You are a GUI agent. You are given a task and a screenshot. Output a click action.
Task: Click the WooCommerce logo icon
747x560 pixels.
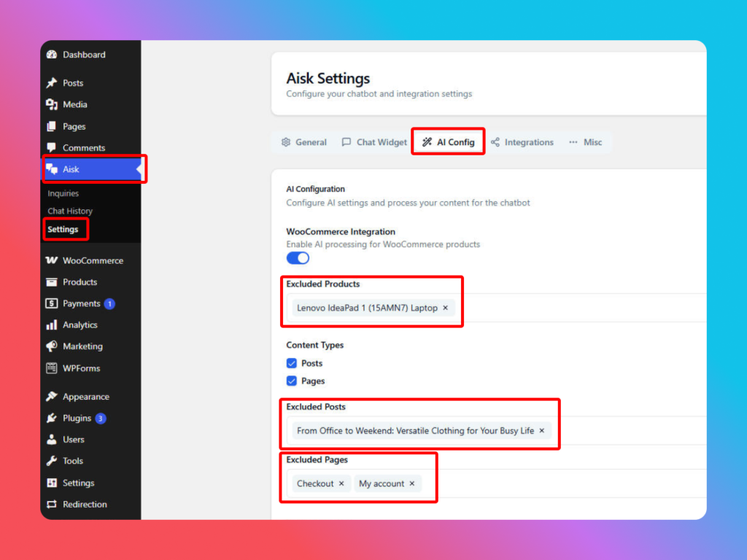click(x=52, y=260)
